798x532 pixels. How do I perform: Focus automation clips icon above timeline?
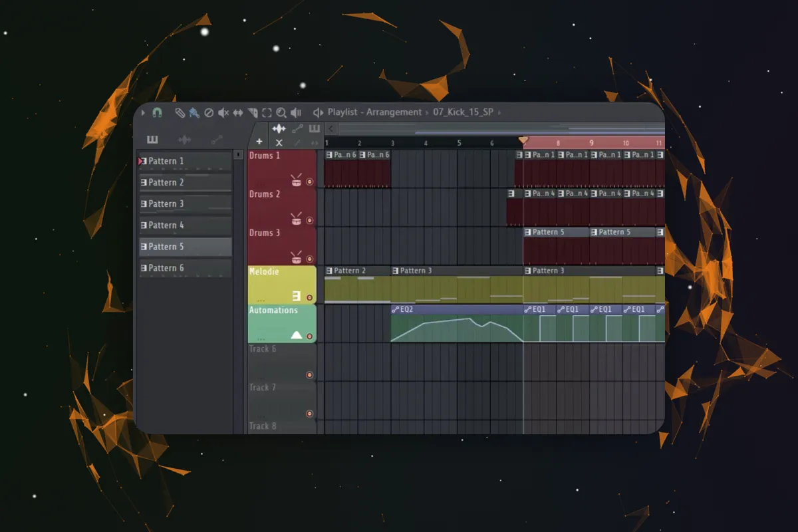coord(297,129)
